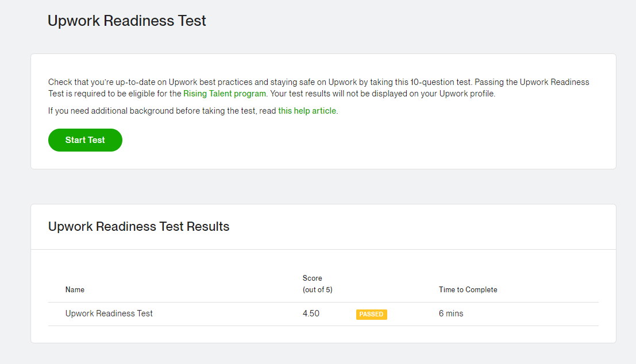
Task: Select the 'Upwork Readiness Test' page title
Action: point(127,21)
